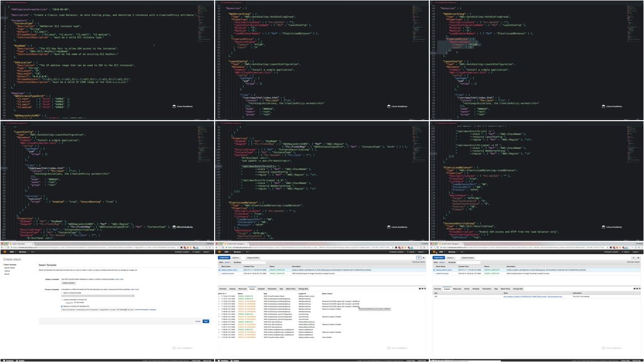
Task: Click the S3 template URL input field
Action: coord(98,310)
